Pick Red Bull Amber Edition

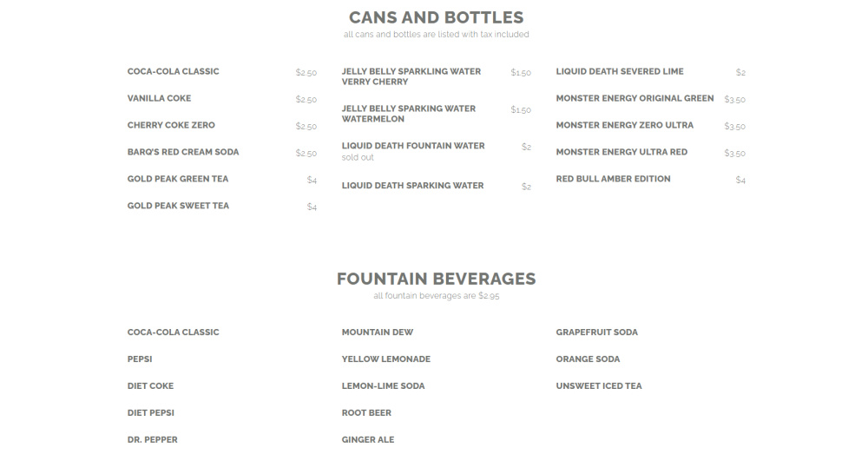[613, 179]
